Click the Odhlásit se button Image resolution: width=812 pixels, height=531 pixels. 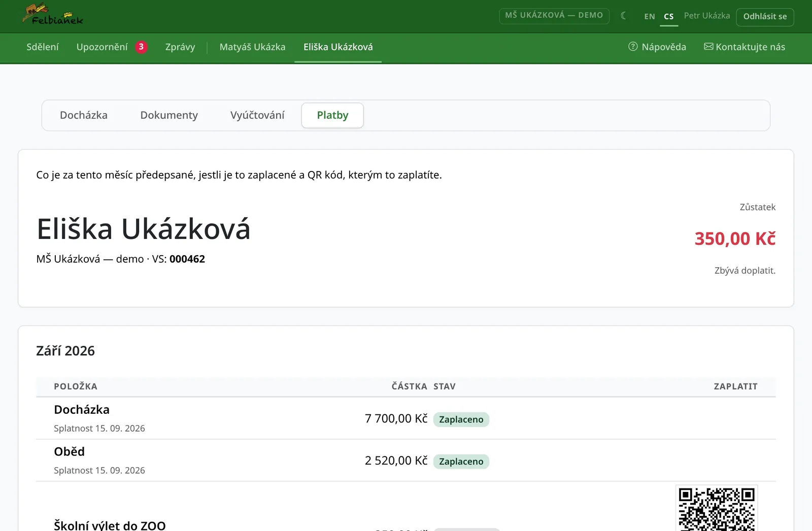[x=765, y=17]
